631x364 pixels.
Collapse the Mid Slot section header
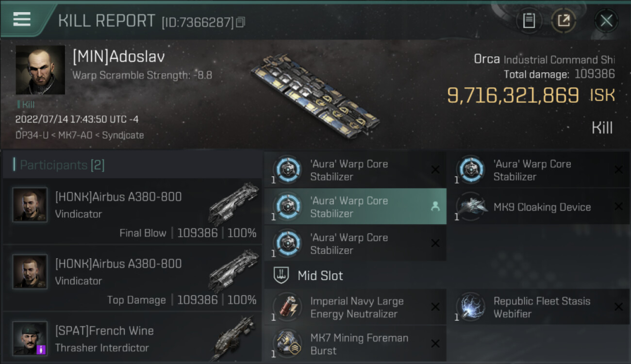coord(355,276)
